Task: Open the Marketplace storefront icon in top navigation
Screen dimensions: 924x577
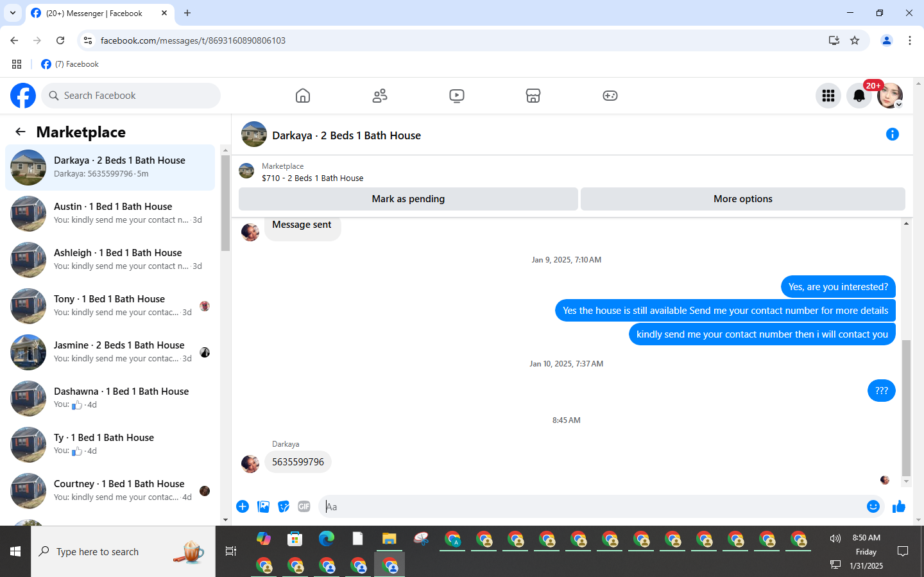Action: pyautogui.click(x=533, y=96)
